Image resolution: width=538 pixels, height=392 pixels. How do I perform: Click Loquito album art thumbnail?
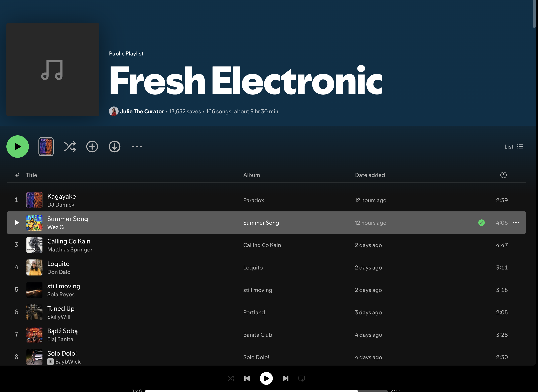(x=34, y=267)
